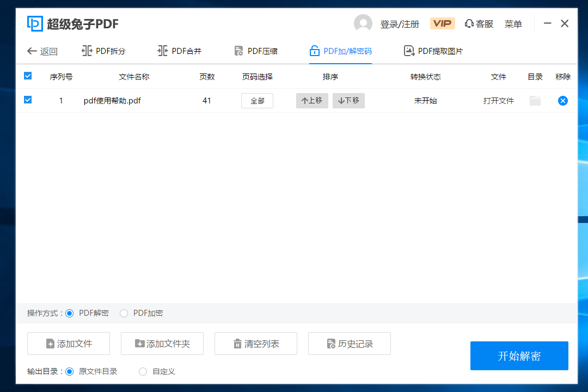Switch to the PDF加/解密码 tab
The height and width of the screenshot is (392, 588).
(340, 51)
